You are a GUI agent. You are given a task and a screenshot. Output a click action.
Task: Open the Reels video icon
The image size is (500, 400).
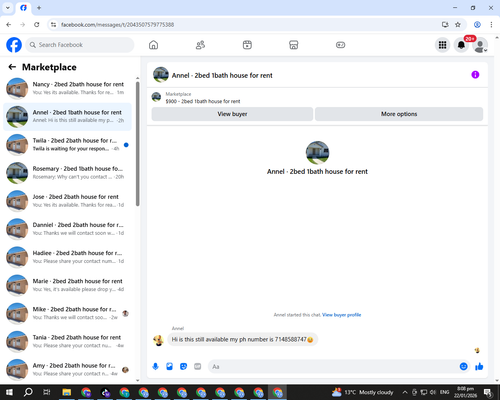point(247,45)
